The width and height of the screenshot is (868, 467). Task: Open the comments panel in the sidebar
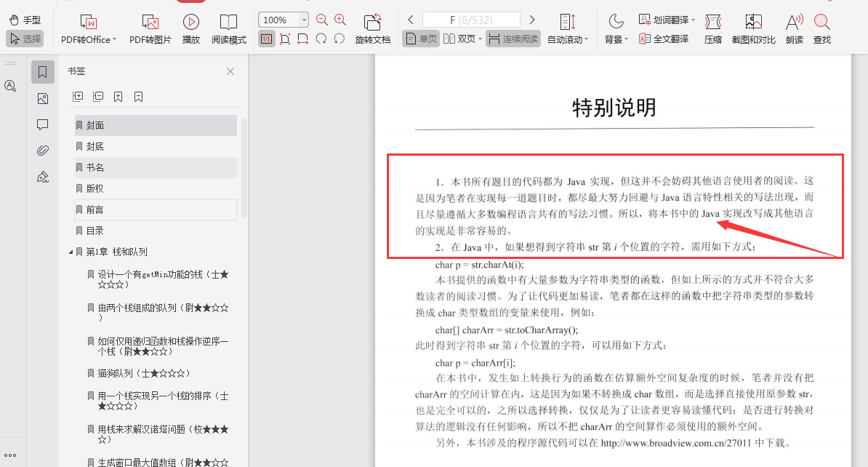(43, 124)
